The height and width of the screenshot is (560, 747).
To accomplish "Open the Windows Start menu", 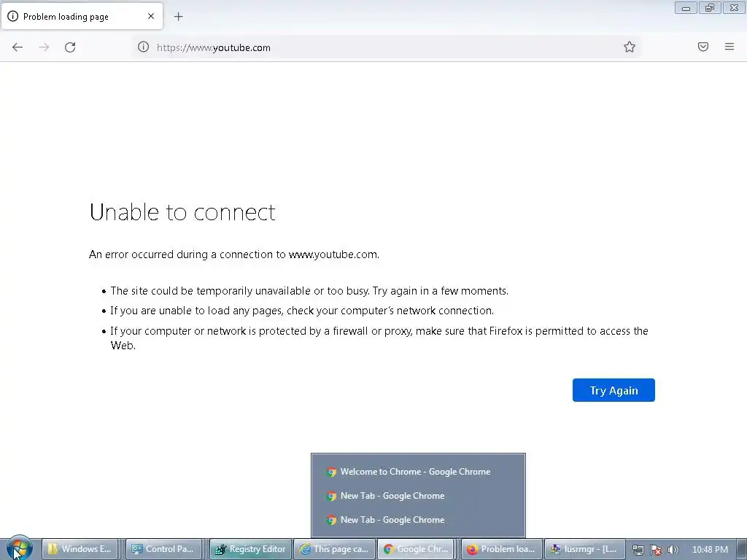I will click(19, 548).
